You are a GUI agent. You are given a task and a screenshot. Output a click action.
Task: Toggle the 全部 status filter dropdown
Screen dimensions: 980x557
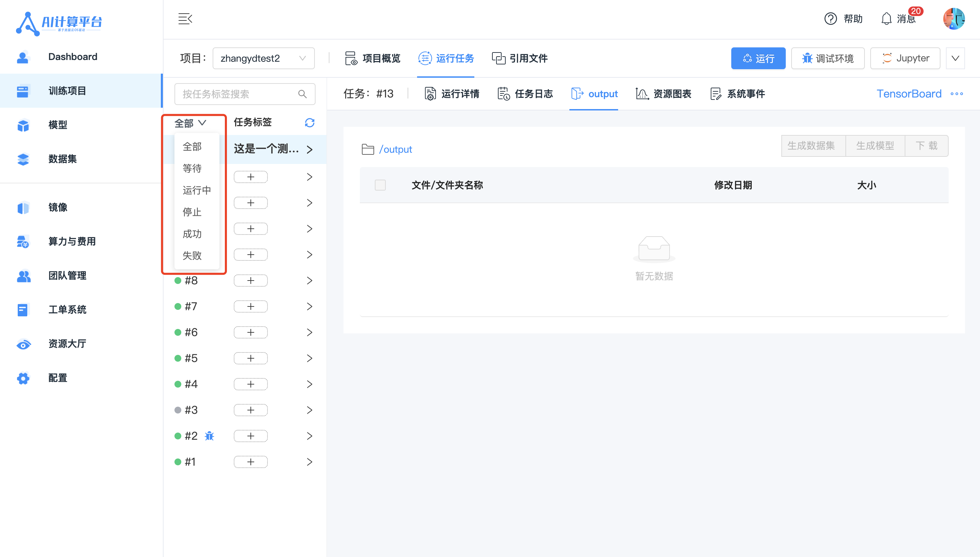(x=190, y=123)
